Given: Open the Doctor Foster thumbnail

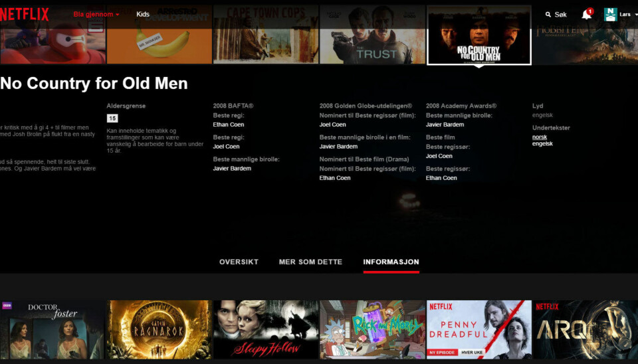Looking at the screenshot, I should coord(53,329).
